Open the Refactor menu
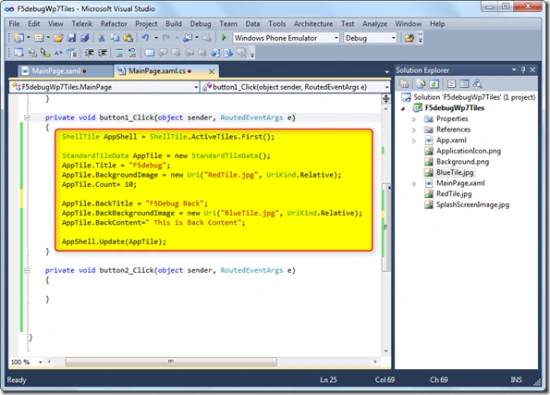 114,24
